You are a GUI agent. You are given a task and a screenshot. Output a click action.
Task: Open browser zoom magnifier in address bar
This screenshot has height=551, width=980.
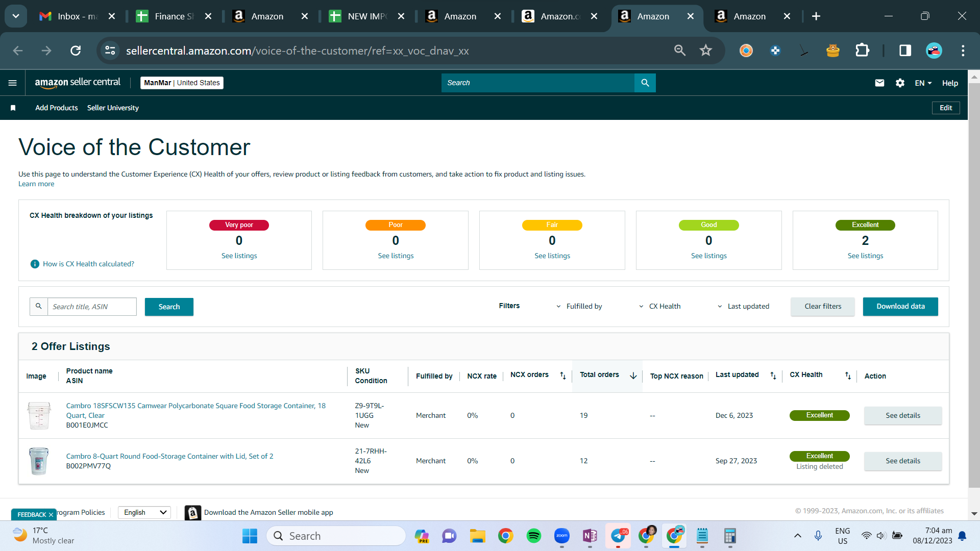pyautogui.click(x=680, y=51)
